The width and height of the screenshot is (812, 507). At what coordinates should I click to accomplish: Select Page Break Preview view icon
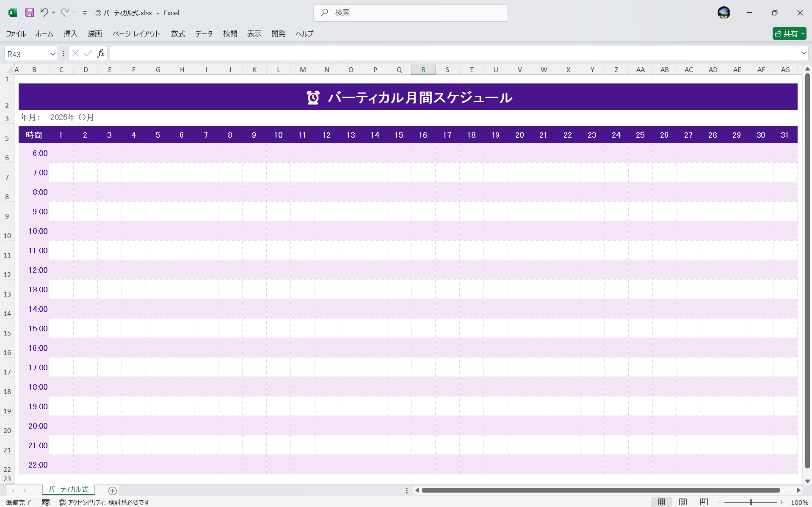[x=704, y=502]
